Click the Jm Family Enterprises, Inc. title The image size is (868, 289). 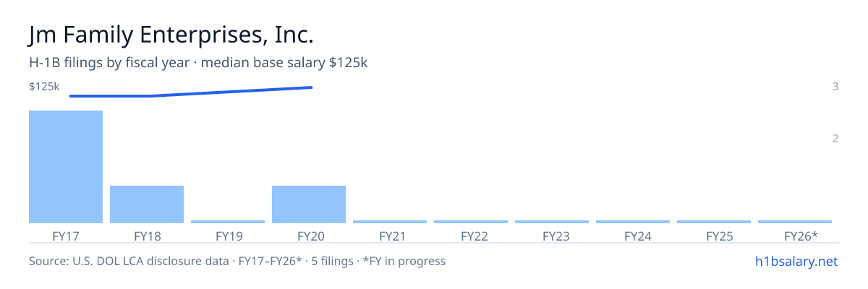pos(171,35)
